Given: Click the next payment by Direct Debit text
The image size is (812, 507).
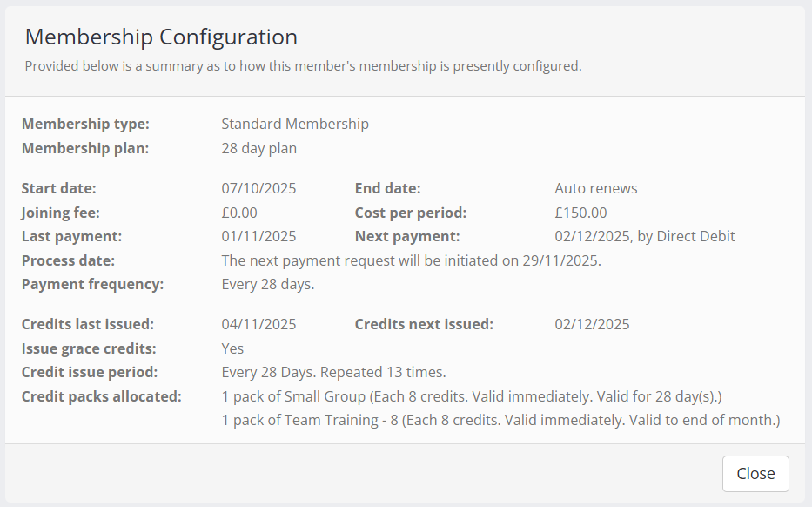Looking at the screenshot, I should coord(645,236).
